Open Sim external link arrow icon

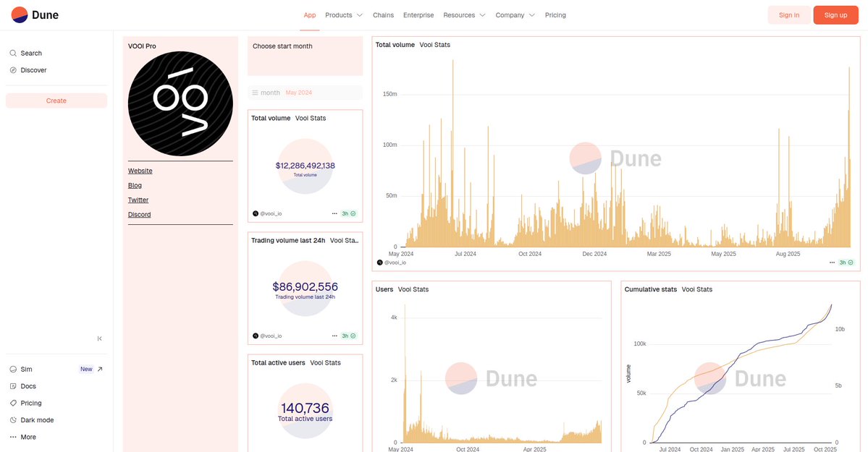point(100,369)
